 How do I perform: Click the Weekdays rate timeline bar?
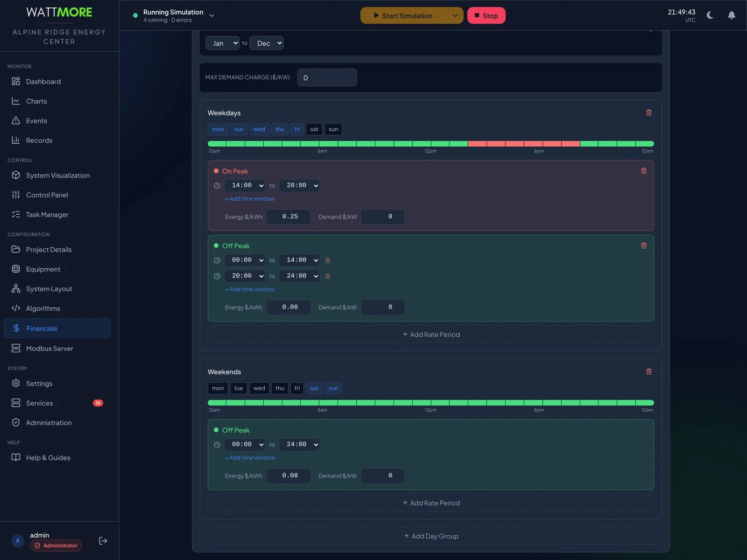(431, 144)
